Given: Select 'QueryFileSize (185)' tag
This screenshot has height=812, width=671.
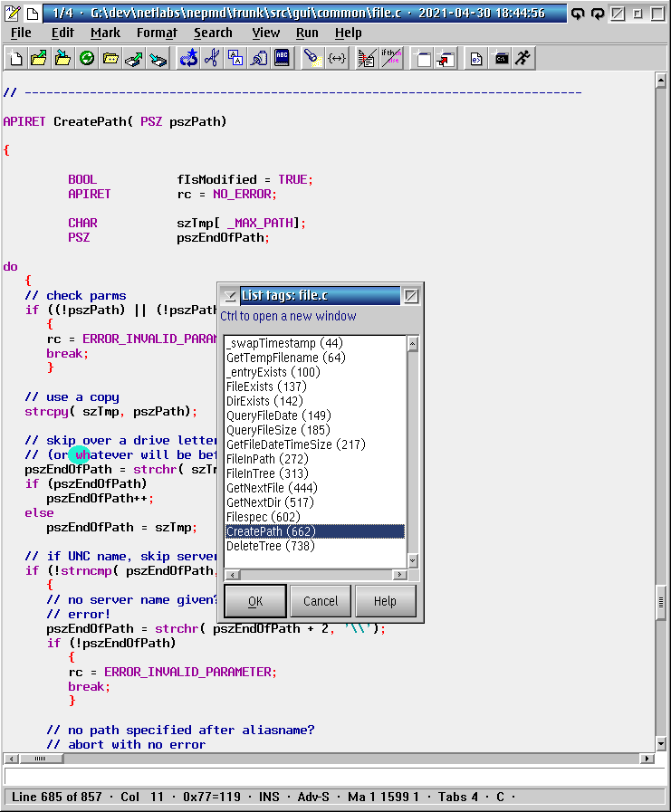Looking at the screenshot, I should coord(315,430).
